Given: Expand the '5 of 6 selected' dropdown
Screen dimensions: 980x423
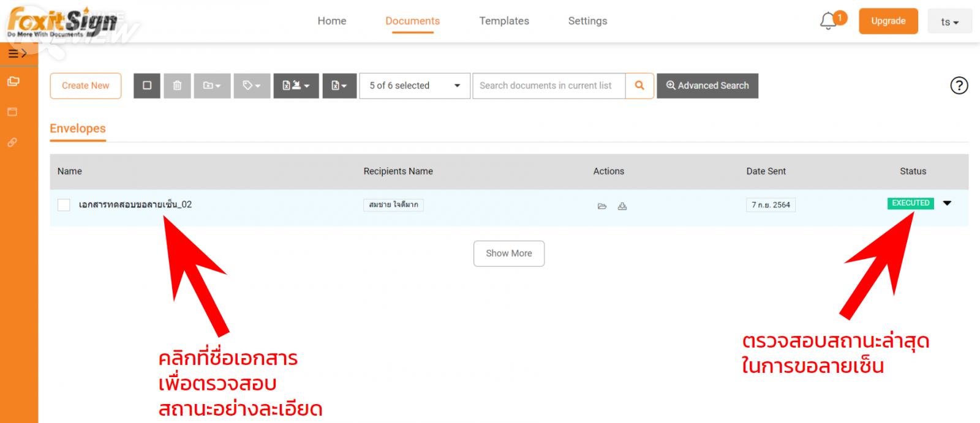Looking at the screenshot, I should coord(415,86).
